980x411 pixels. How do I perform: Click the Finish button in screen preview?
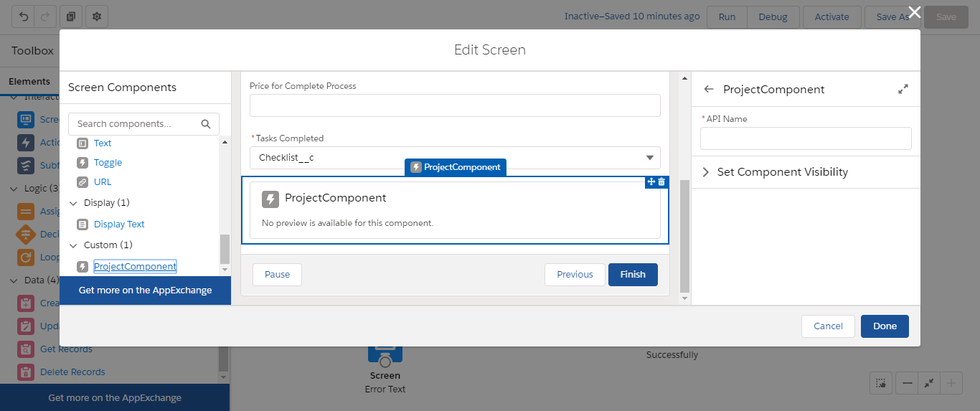point(633,275)
